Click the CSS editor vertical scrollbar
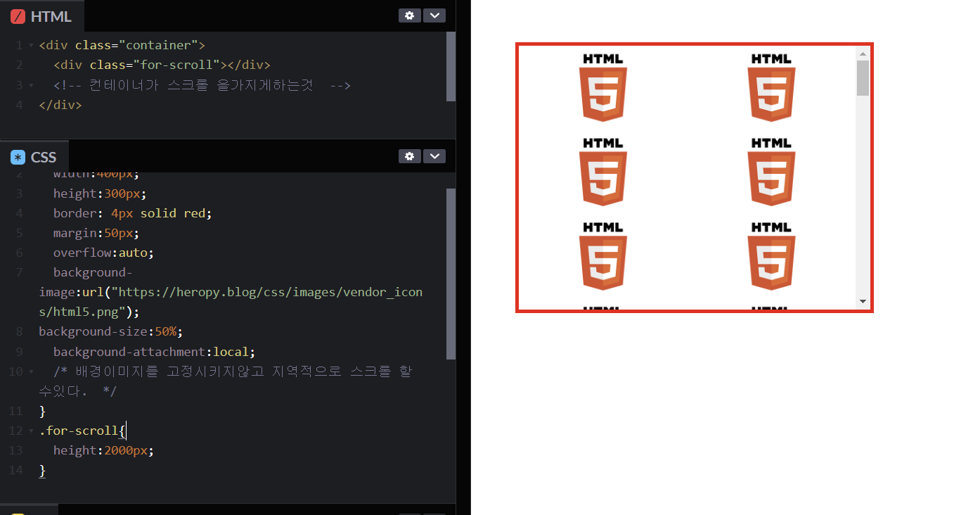Viewport: 980px width, 515px height. [451, 274]
